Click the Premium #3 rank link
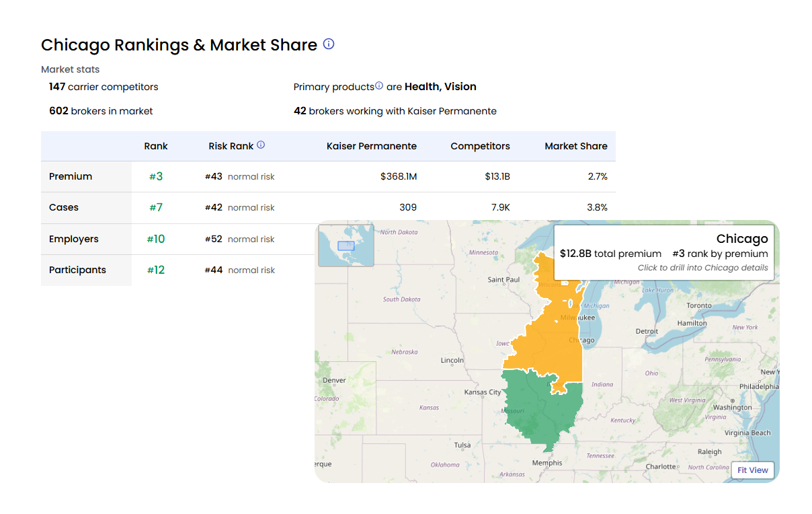The width and height of the screenshot is (812, 514). coord(155,176)
